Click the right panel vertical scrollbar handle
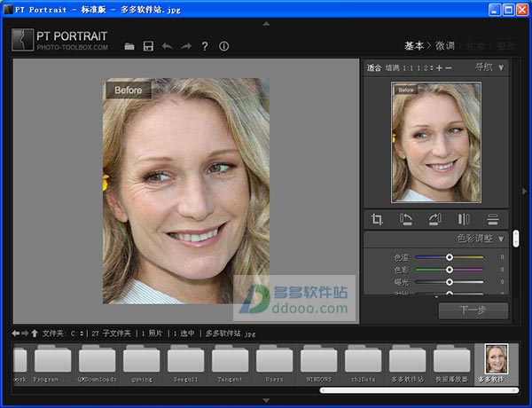 tap(516, 239)
